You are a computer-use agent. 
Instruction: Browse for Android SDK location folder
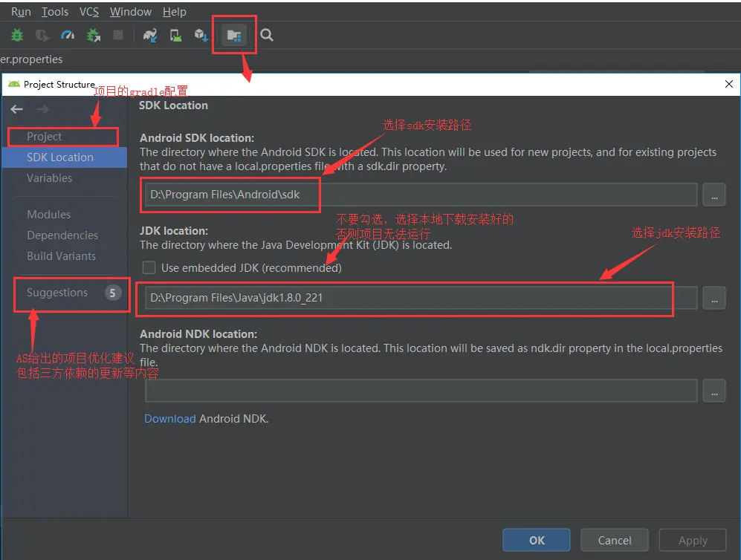pos(714,195)
